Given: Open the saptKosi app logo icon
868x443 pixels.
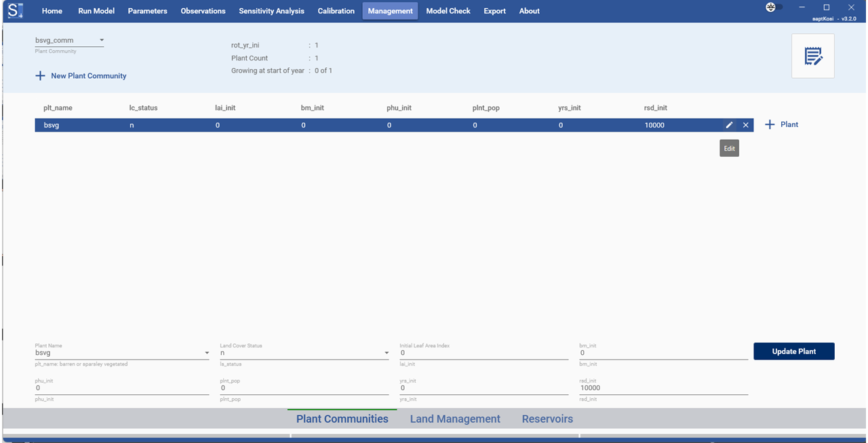Looking at the screenshot, I should [15, 10].
